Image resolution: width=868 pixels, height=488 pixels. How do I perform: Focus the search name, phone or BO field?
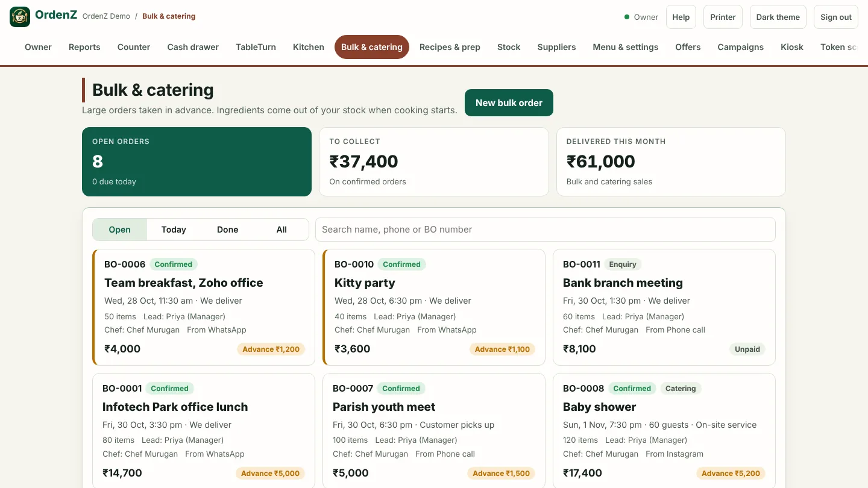click(546, 230)
